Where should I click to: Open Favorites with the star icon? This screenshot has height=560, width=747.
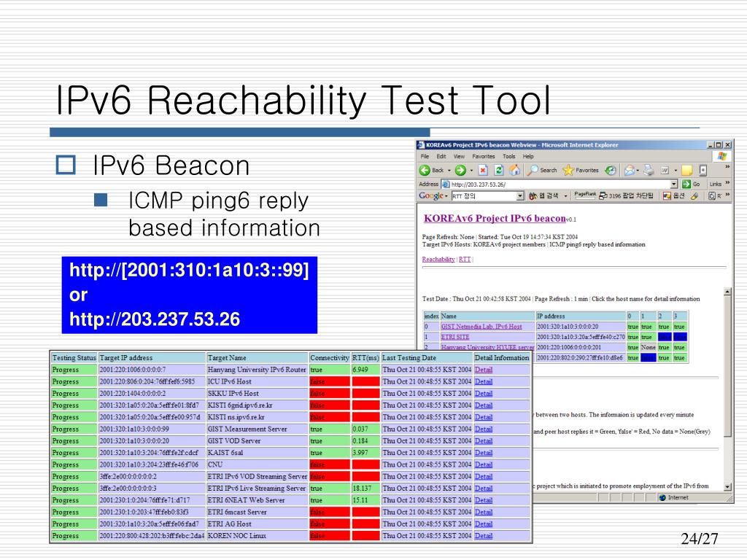568,170
